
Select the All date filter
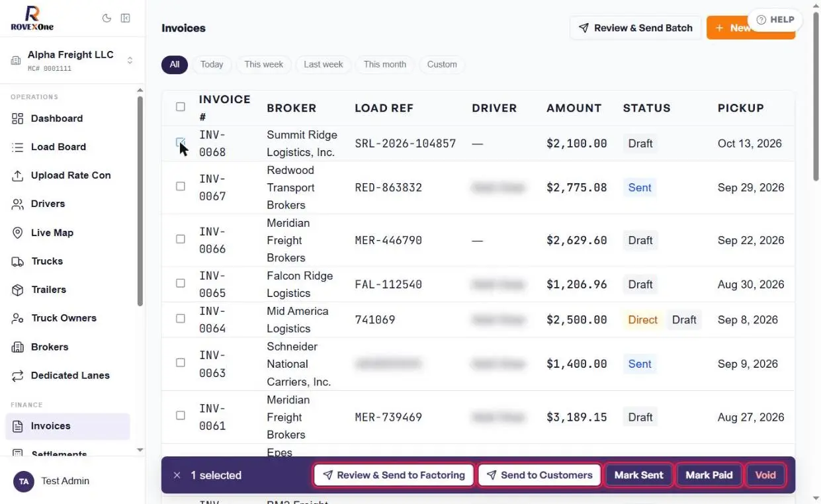175,64
